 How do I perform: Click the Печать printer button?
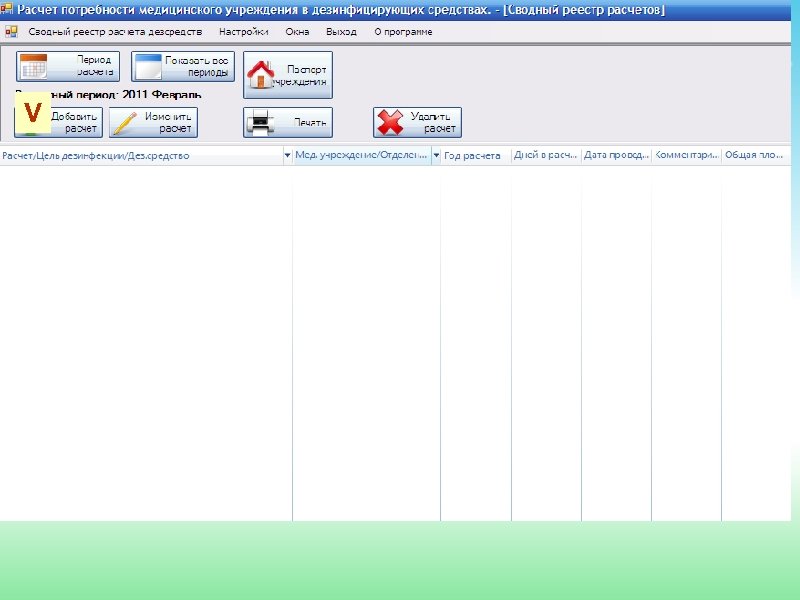coord(288,122)
